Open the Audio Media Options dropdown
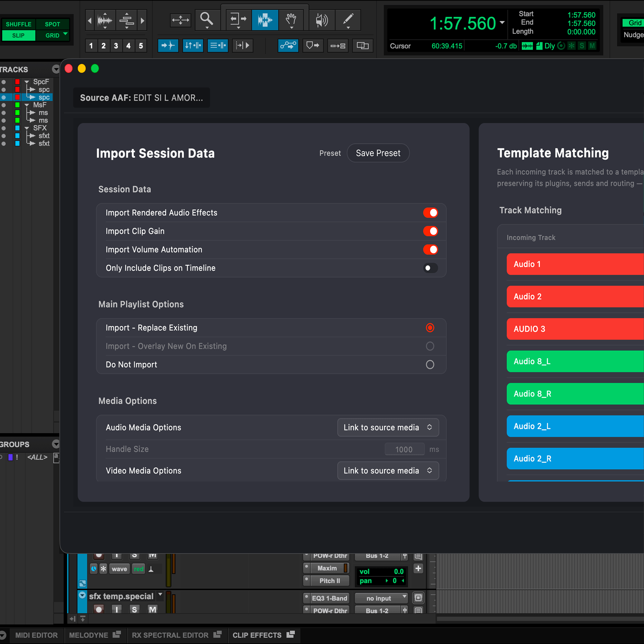This screenshot has height=644, width=644. pyautogui.click(x=388, y=427)
